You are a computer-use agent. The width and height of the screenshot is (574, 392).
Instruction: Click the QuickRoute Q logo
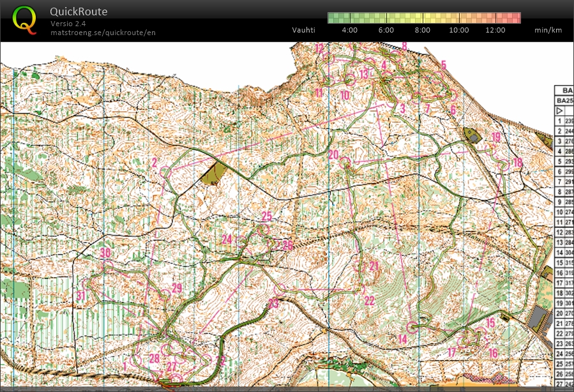tap(25, 20)
